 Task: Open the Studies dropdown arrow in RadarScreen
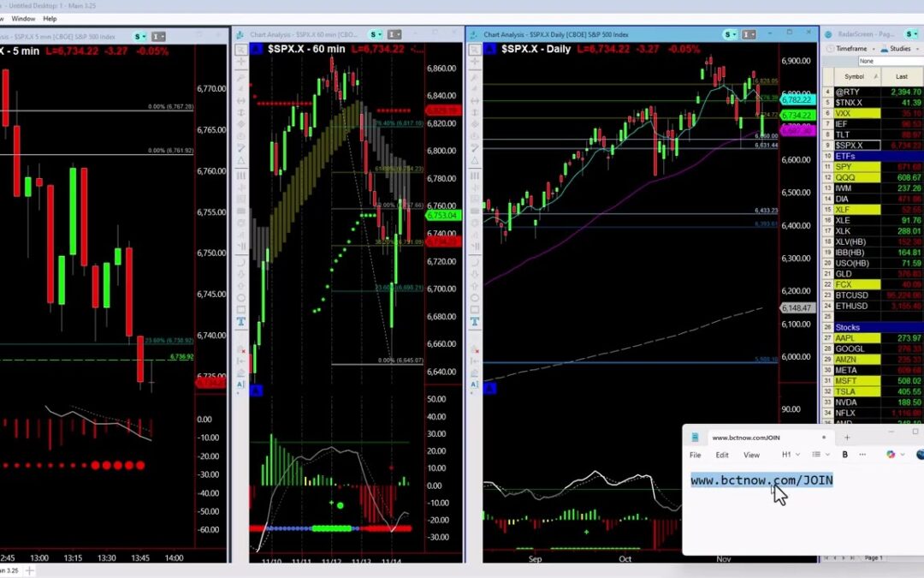coord(917,48)
